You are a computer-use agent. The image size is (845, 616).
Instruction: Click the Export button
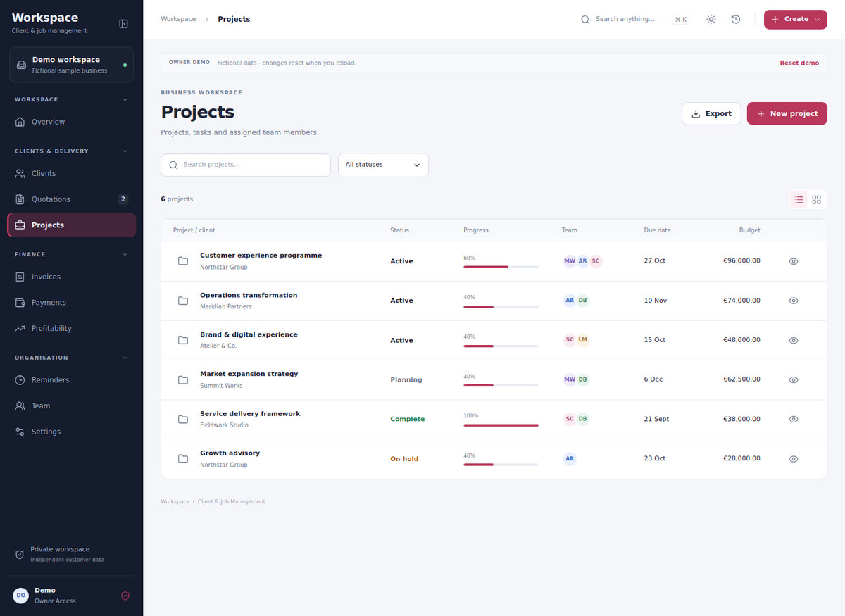coord(711,113)
